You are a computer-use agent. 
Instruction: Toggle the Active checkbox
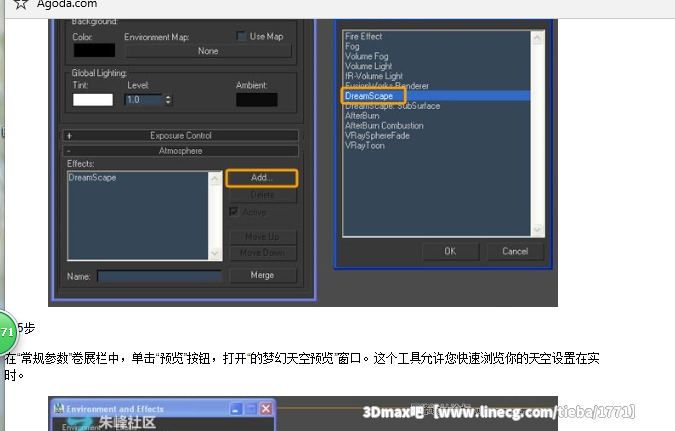(234, 212)
